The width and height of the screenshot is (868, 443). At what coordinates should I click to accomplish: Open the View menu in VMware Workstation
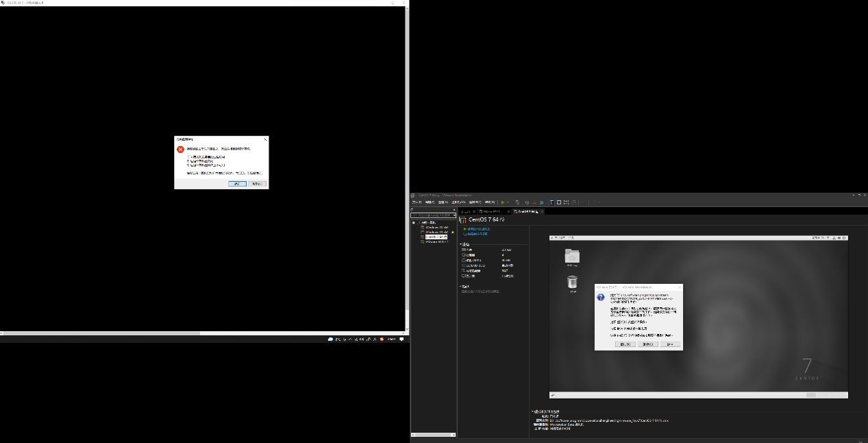[x=444, y=202]
